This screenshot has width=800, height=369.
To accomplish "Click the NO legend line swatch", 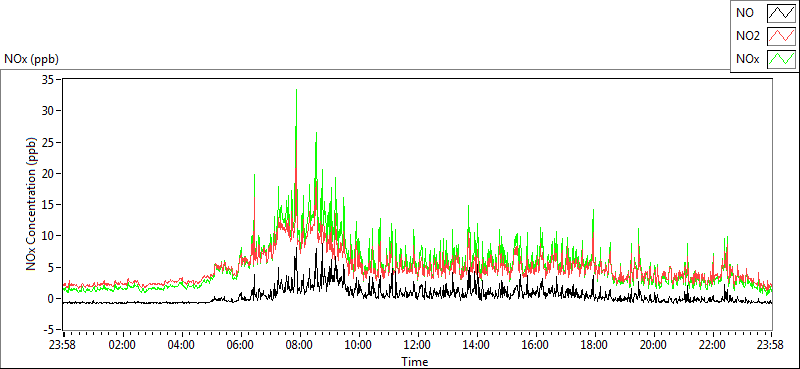I will (781, 12).
